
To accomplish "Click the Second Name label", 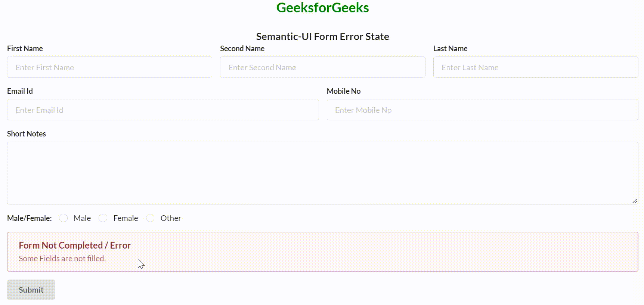I will coord(242,49).
